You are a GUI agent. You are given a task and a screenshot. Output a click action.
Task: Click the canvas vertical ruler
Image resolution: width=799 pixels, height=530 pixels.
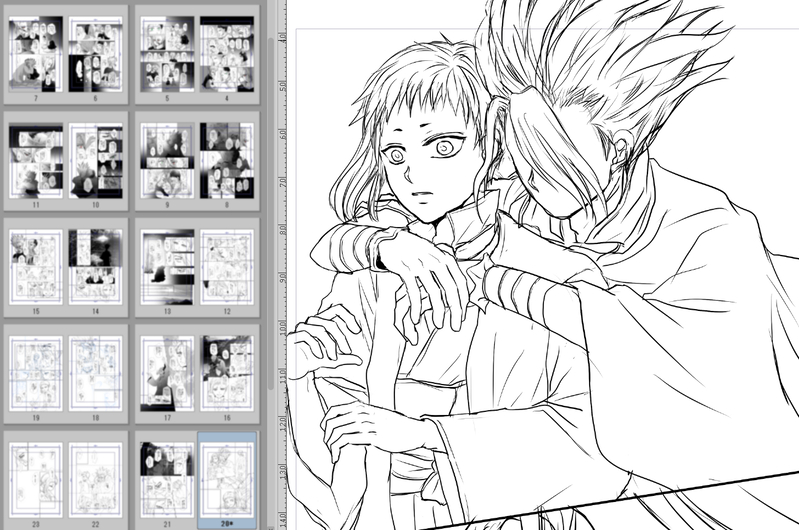(x=283, y=265)
